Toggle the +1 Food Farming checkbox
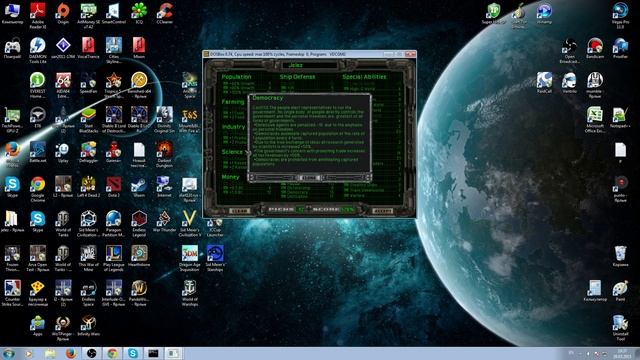The image size is (640, 360). click(x=226, y=113)
